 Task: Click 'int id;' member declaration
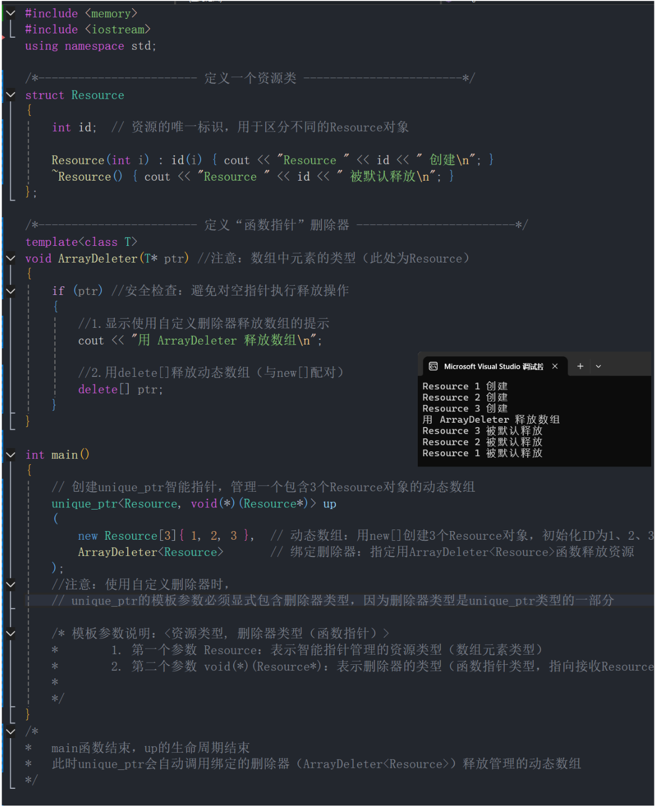point(74,127)
